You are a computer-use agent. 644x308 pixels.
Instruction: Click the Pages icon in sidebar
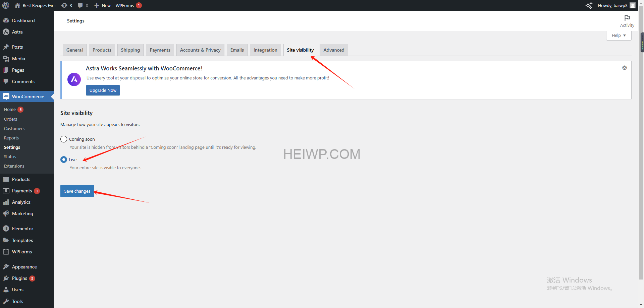(x=6, y=70)
